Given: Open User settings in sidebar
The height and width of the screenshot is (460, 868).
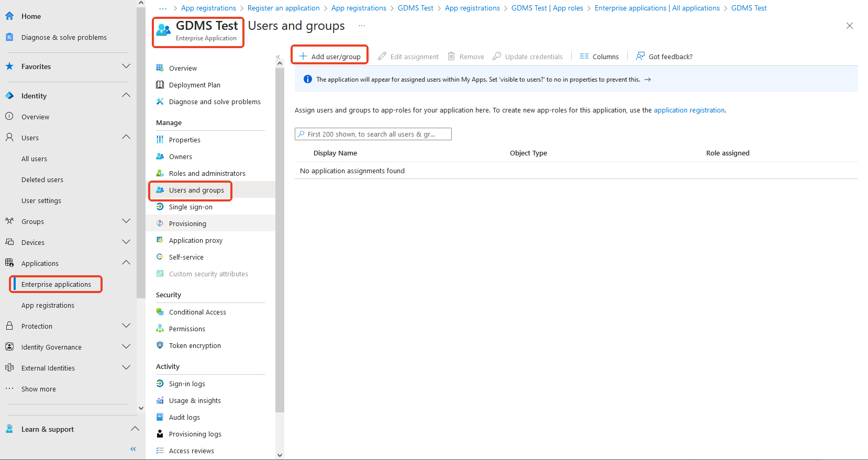Looking at the screenshot, I should pyautogui.click(x=41, y=200).
